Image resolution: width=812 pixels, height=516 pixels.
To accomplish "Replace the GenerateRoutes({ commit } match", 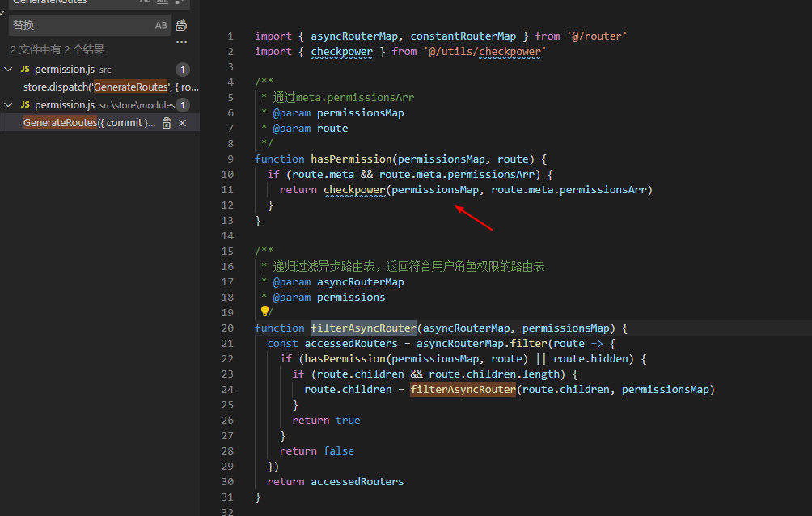I will tap(167, 123).
